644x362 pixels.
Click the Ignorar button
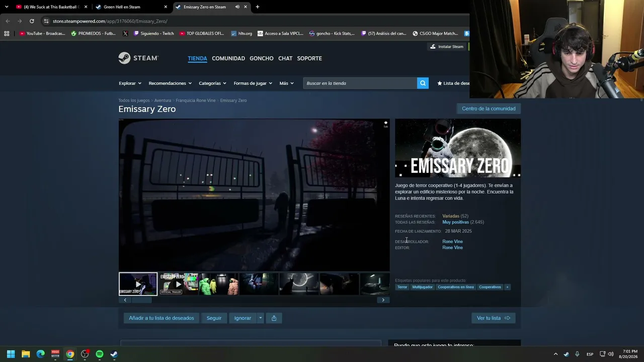tap(243, 318)
